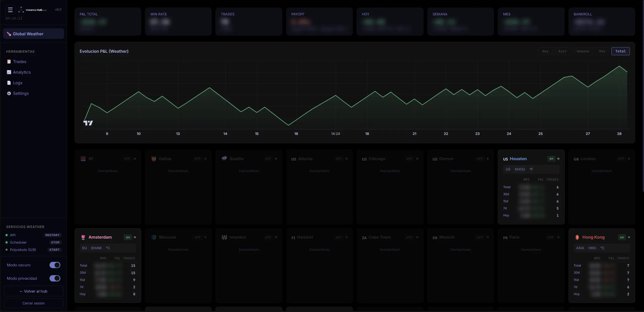The width and height of the screenshot is (644, 312).
Task: Click the masanco-hub logo icon
Action: pos(21,10)
